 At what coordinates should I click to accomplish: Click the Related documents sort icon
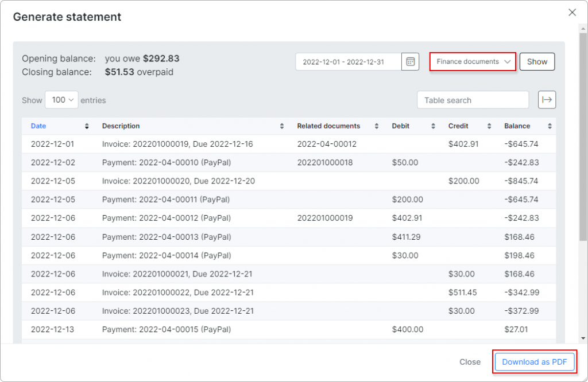click(x=377, y=126)
